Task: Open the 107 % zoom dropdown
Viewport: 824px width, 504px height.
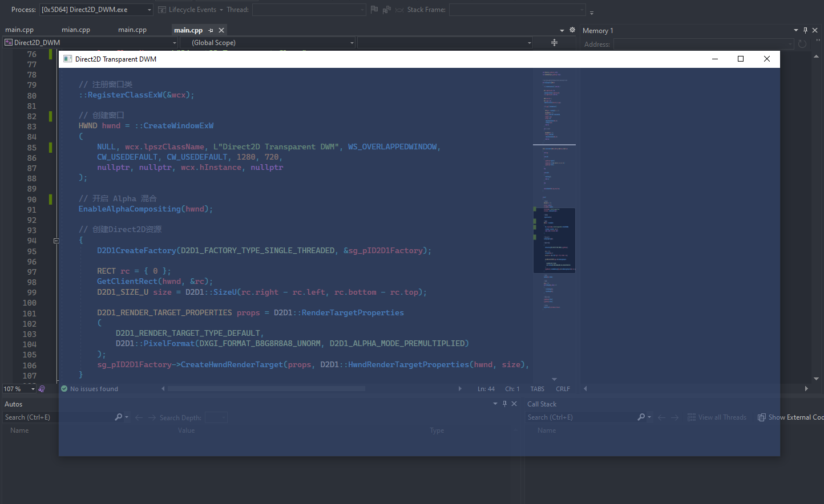Action: pyautogui.click(x=19, y=389)
